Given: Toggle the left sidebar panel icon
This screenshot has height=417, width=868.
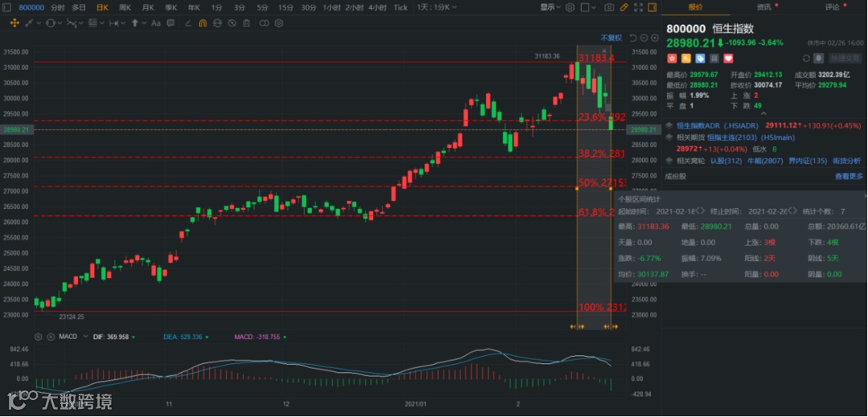Looking at the screenshot, I should pos(6,7).
